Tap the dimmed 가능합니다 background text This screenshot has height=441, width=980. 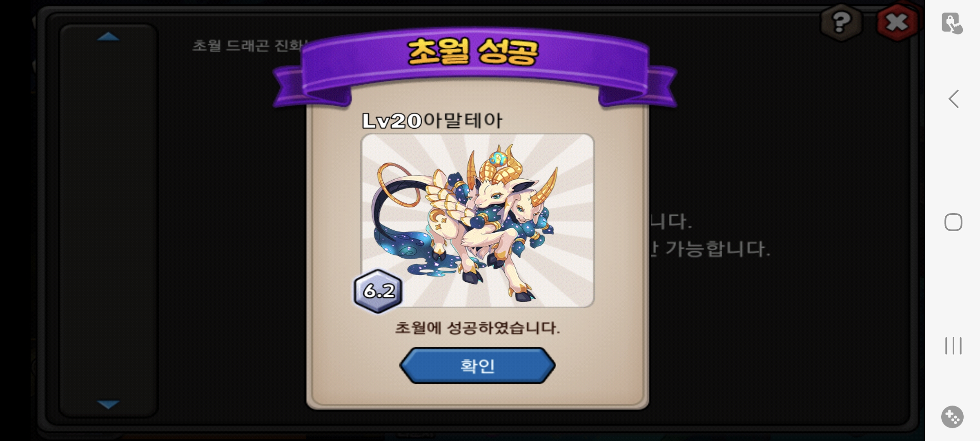click(x=718, y=248)
